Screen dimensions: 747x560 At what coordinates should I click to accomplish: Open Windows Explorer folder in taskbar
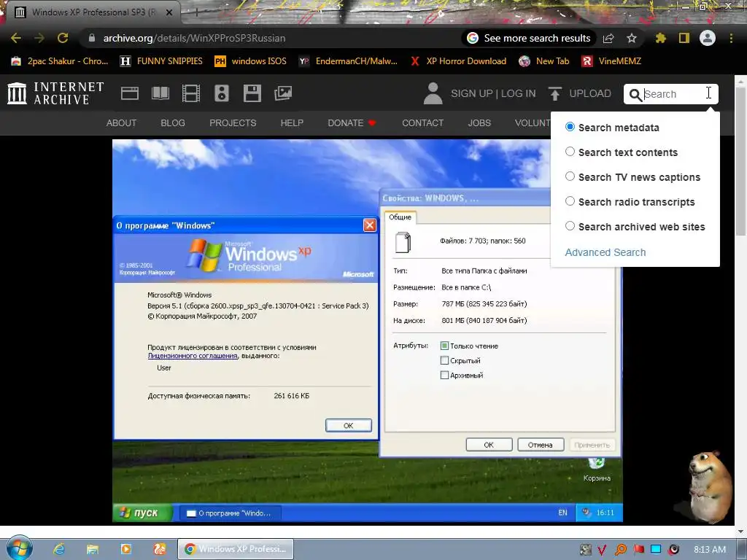click(x=93, y=549)
